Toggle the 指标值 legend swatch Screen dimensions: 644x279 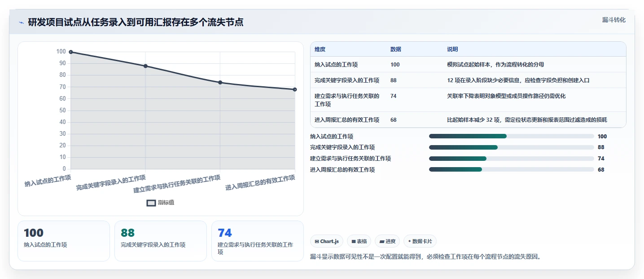pos(151,203)
